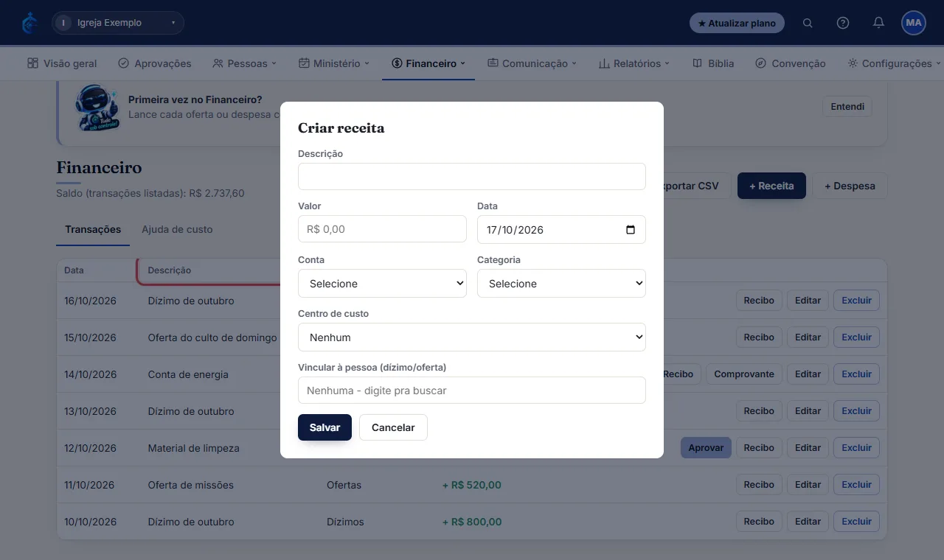This screenshot has height=560, width=944.
Task: Go to Visão geral
Action: [x=62, y=63]
